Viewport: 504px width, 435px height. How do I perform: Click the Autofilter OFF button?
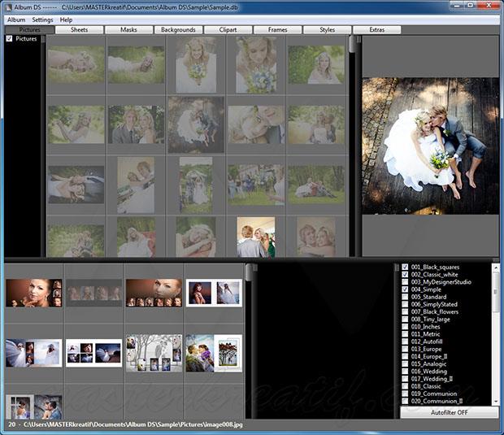(x=449, y=412)
